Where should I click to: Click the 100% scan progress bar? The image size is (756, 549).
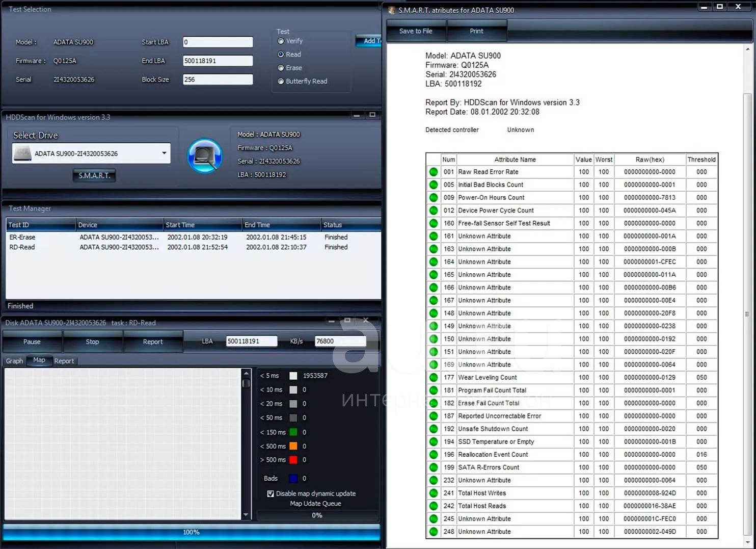191,532
